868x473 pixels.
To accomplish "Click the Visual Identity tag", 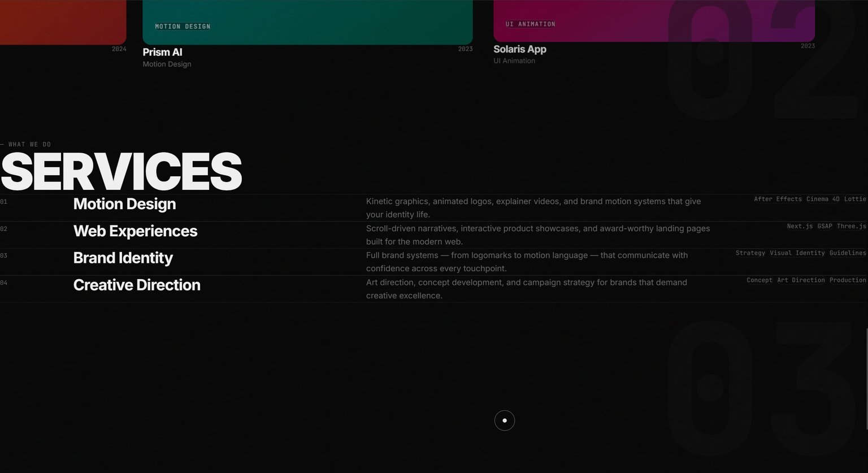I will 797,253.
